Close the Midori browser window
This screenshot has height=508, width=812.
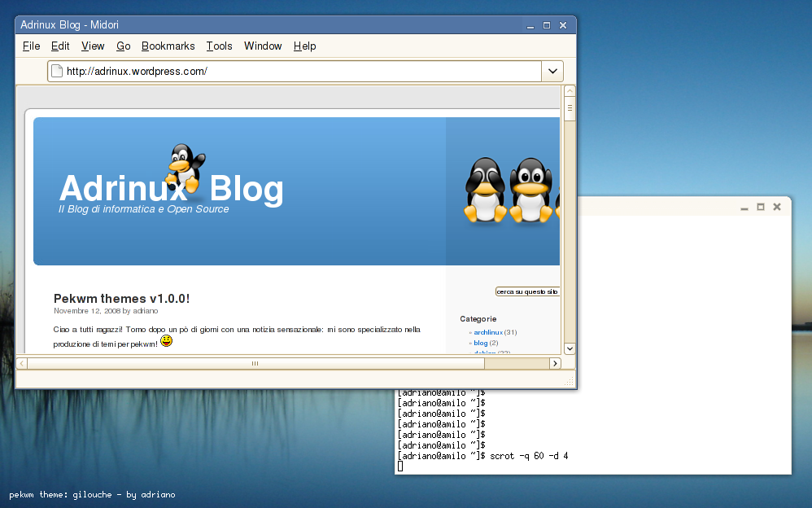coord(563,25)
